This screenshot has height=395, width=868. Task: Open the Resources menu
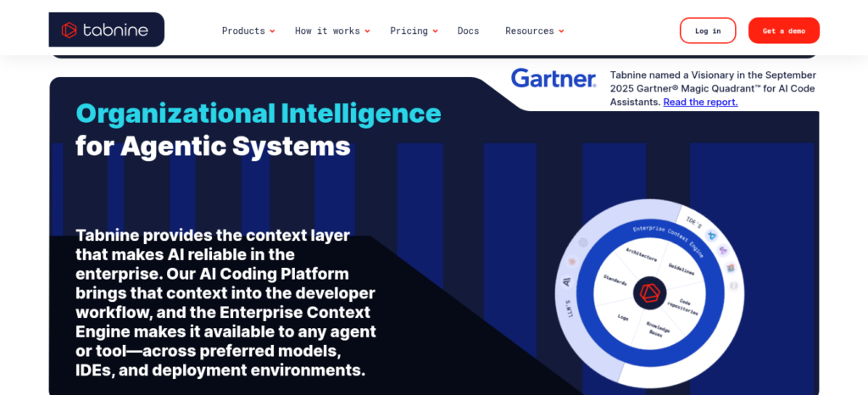point(530,31)
